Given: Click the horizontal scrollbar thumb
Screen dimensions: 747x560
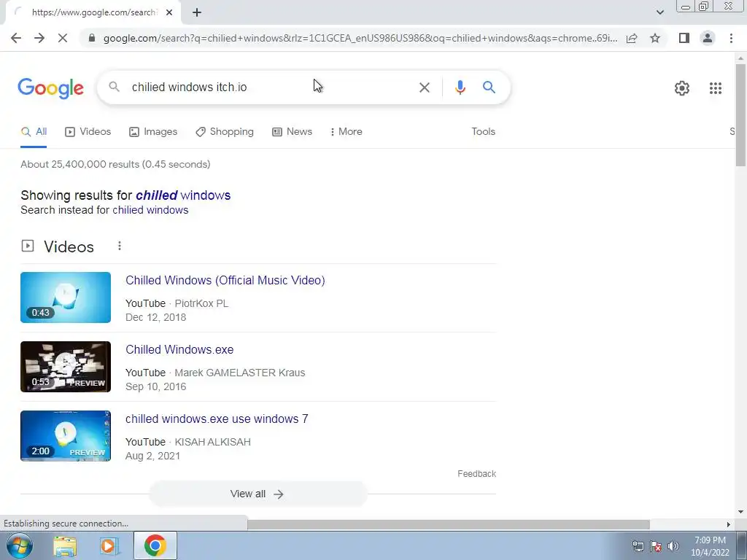Looking at the screenshot, I should [x=449, y=524].
